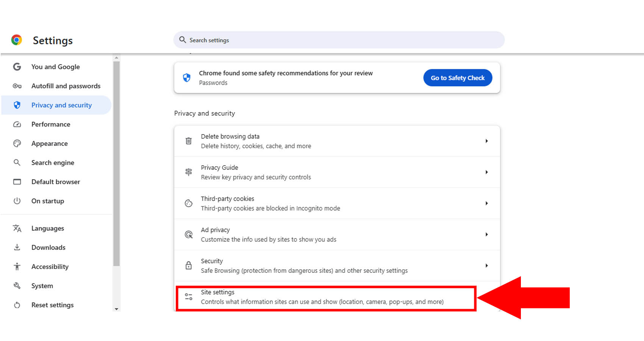The image size is (644, 341).
Task: Open Site settings row
Action: pyautogui.click(x=322, y=297)
